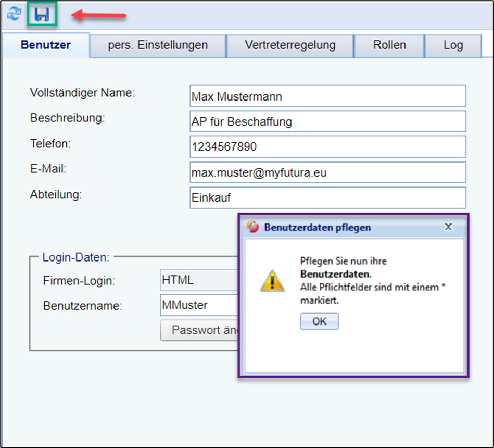Click into the Vollständiger Name field
Viewport: 494px width, 448px height.
327,96
